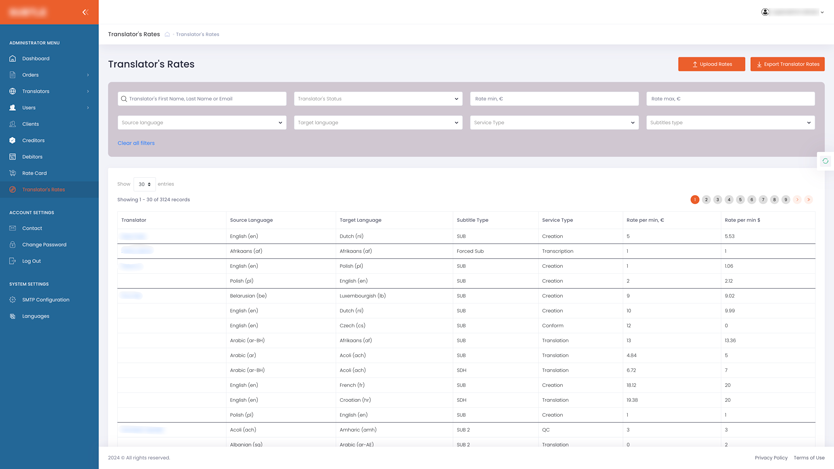This screenshot has width=834, height=469.
Task: Open the Languages menu item
Action: tap(35, 316)
